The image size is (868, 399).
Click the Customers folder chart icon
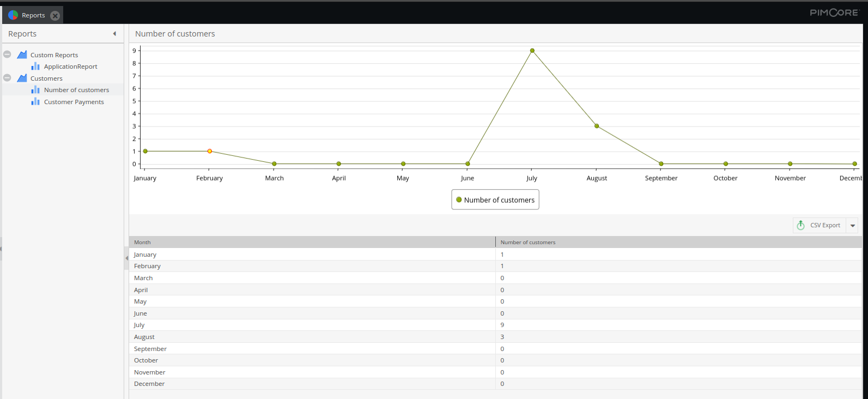22,78
